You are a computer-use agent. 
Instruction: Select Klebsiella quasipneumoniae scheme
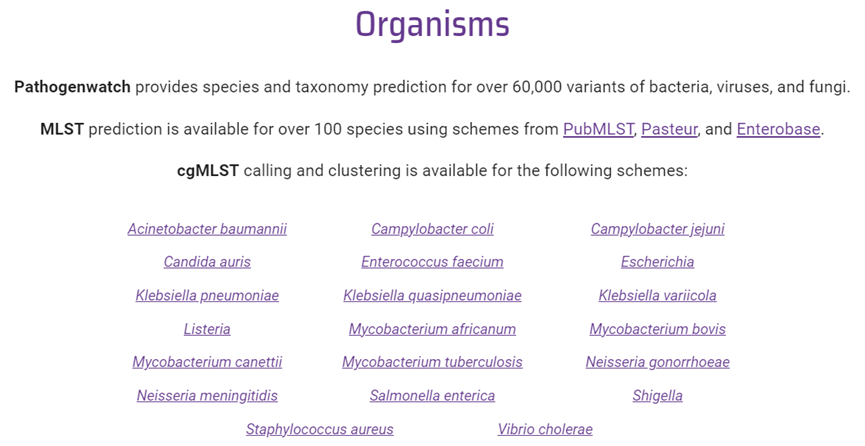click(432, 296)
